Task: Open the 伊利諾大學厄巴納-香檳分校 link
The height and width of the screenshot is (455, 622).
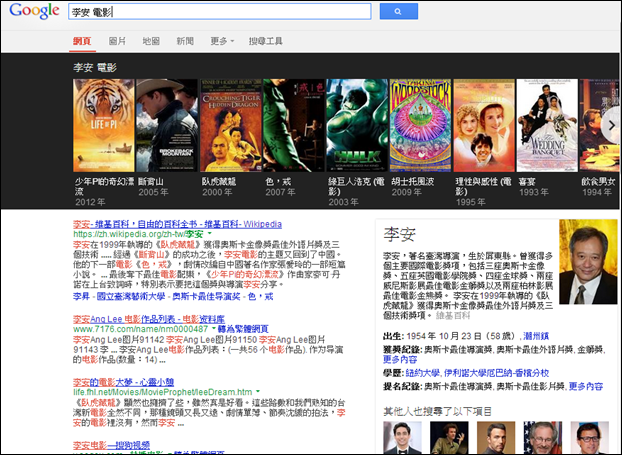Action: tap(496, 373)
